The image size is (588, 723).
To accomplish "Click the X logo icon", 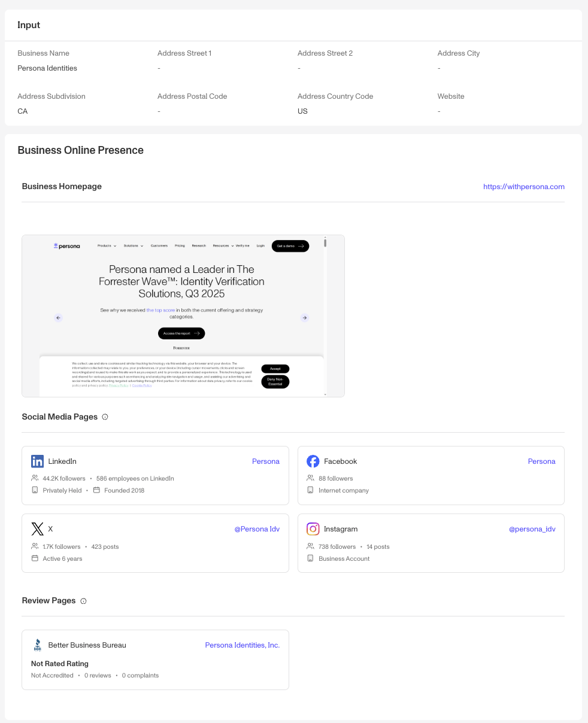I will (37, 529).
